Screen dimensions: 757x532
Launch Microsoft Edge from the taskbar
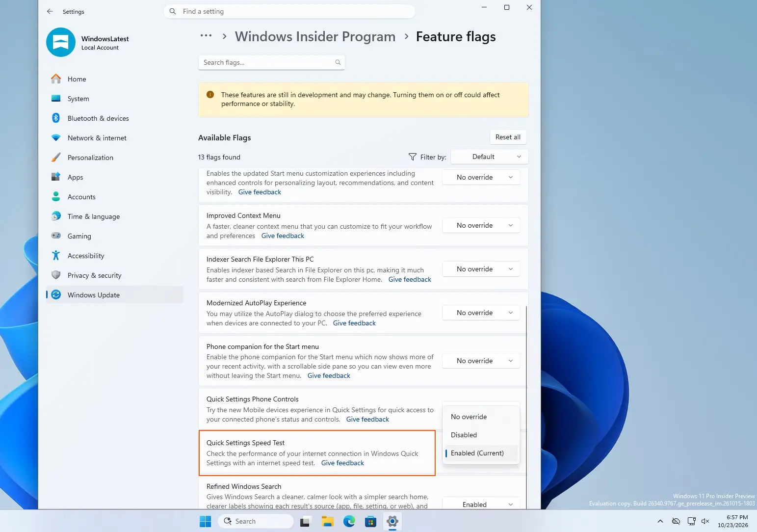click(349, 521)
